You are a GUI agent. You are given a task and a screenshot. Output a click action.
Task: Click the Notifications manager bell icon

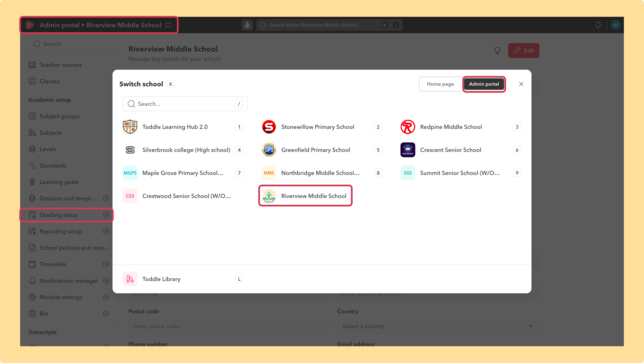coord(32,281)
